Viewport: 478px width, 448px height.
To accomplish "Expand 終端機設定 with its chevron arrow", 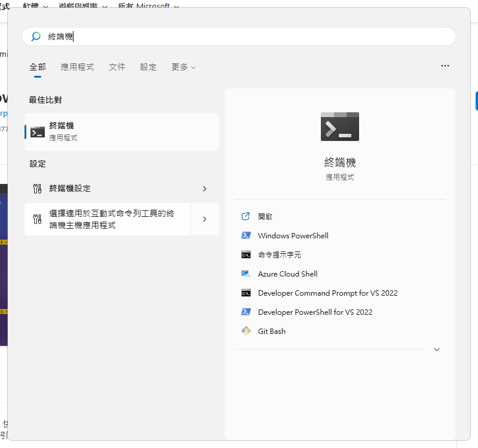I will coord(204,188).
